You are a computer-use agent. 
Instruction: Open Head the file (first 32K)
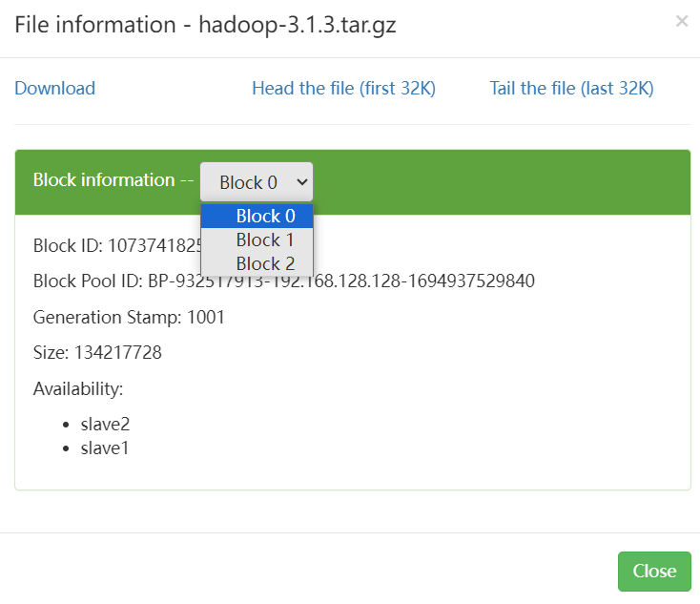point(343,89)
